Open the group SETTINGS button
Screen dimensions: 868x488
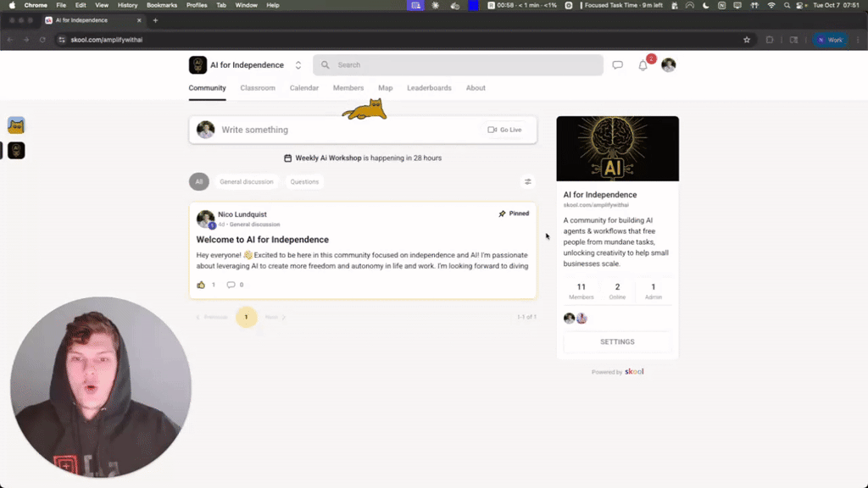(617, 342)
